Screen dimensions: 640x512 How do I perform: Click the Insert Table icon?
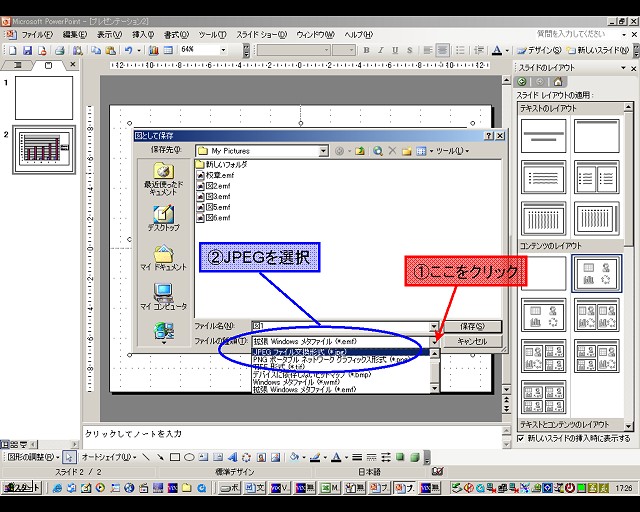(168, 50)
